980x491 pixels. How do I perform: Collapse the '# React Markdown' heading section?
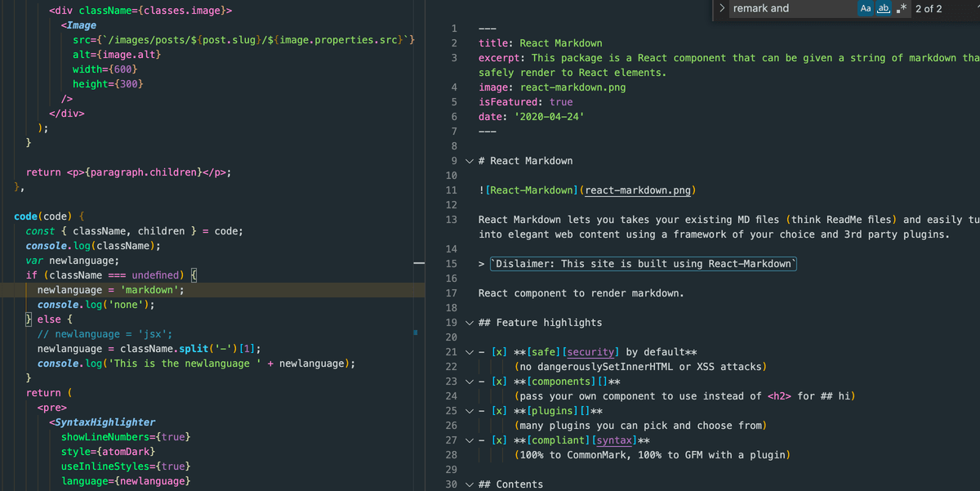469,161
